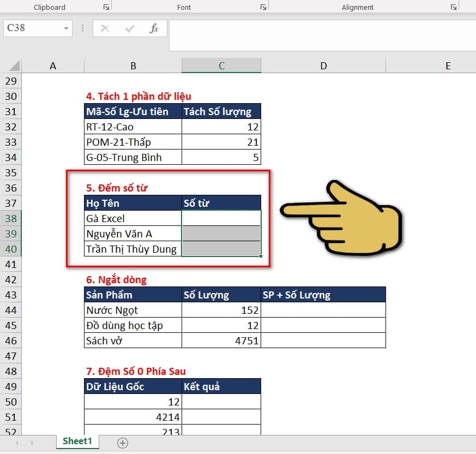Switch to the Sheet1 tab
The image size is (476, 454).
(x=77, y=441)
